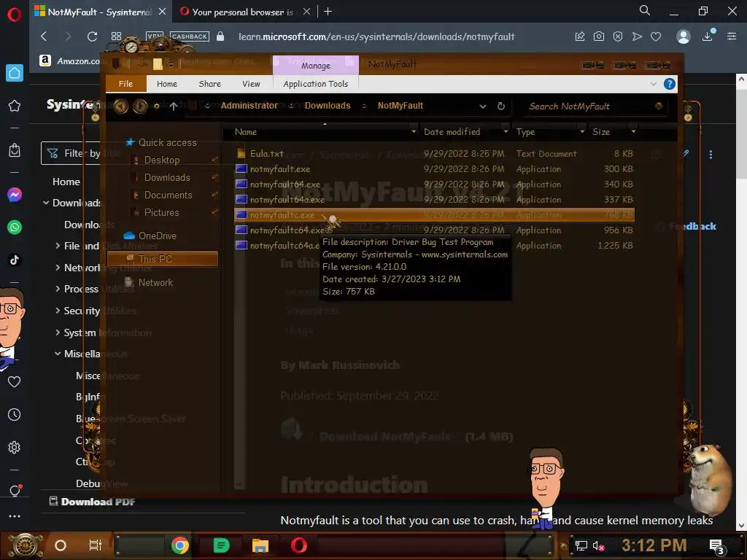Viewport: 747px width, 560px height.
Task: Open a new tab with plus button
Action: pos(328,12)
